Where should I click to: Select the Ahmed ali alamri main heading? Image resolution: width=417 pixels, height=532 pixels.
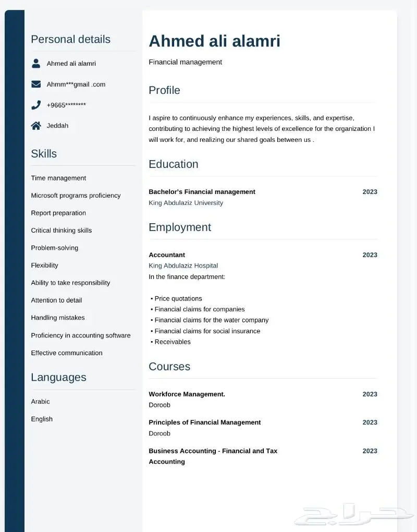point(215,41)
